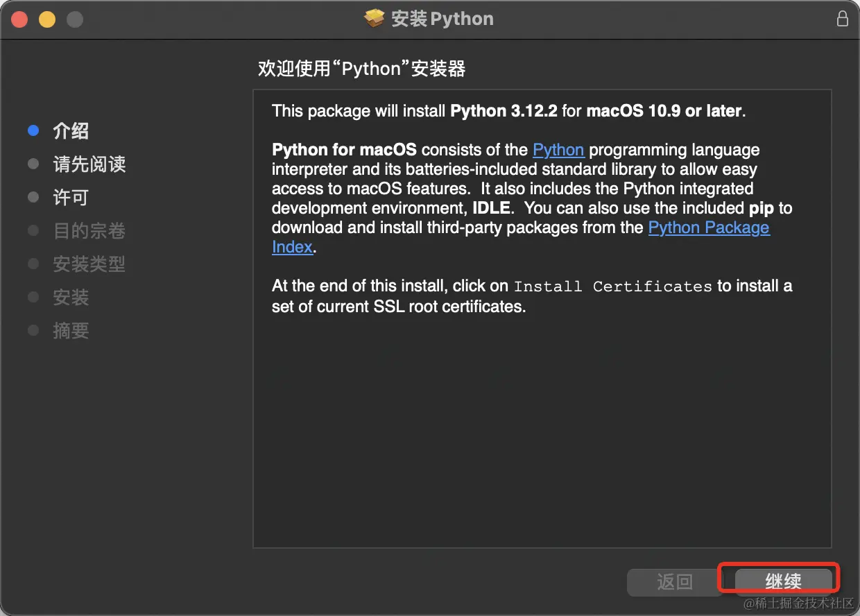Select the 摘要 step in sidebar

click(x=71, y=331)
